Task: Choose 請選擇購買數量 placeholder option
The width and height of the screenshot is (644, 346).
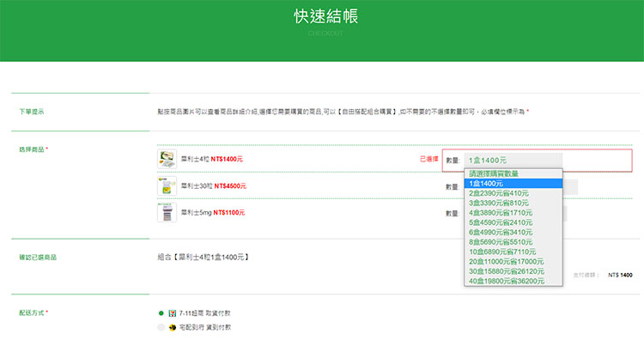Action: tap(513, 173)
